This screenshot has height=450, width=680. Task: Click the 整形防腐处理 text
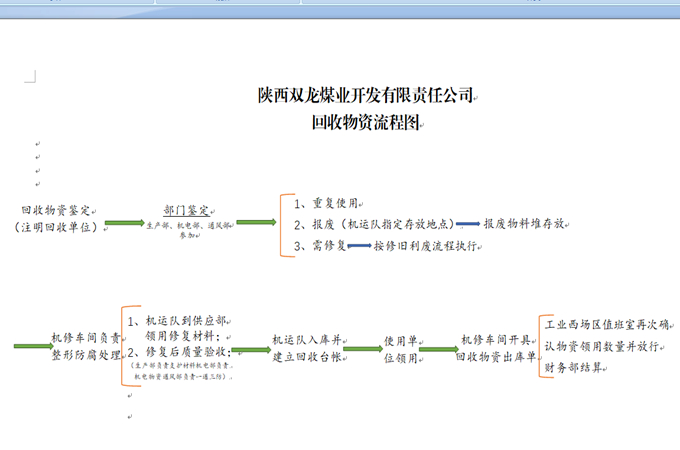[x=85, y=355]
